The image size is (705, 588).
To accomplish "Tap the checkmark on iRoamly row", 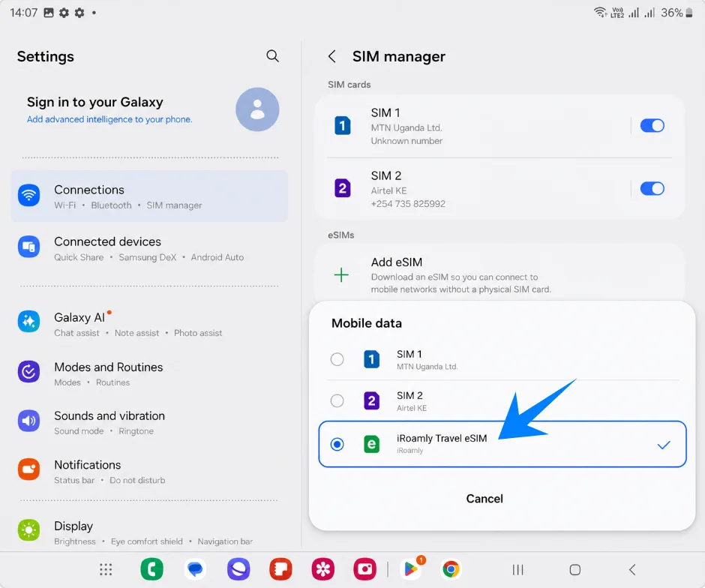I will pyautogui.click(x=664, y=445).
